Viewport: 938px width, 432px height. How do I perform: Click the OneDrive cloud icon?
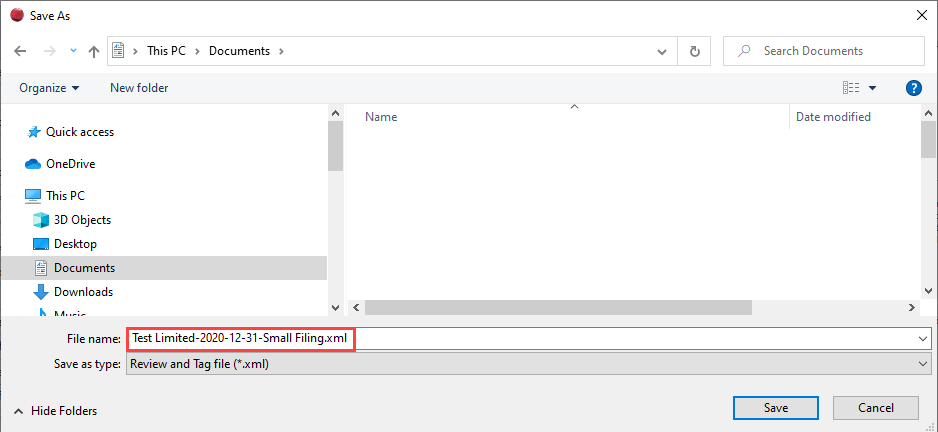point(32,164)
